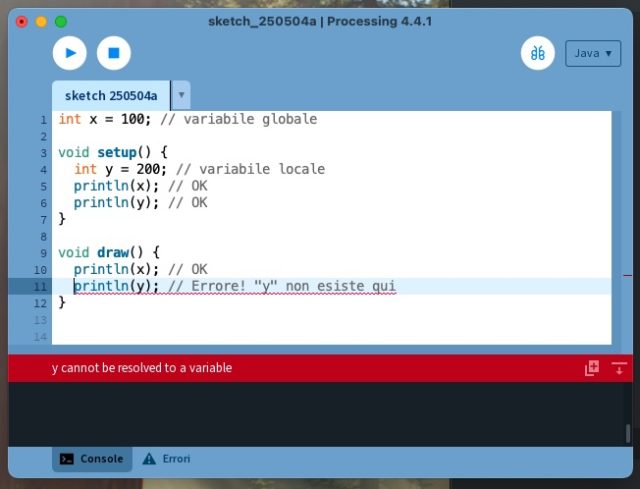
Task: Click the Run sketch play button
Action: [70, 53]
